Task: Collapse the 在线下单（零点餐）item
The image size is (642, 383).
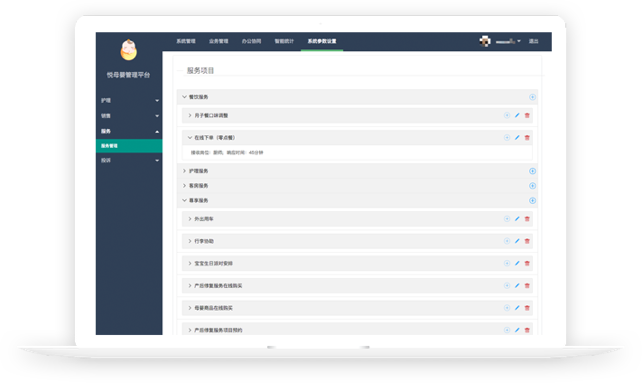Action: [x=190, y=138]
